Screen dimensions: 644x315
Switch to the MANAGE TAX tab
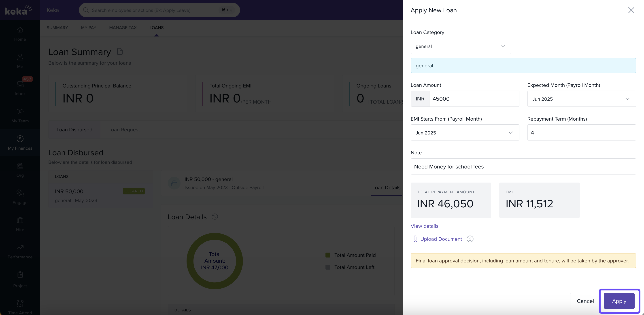[x=123, y=28]
